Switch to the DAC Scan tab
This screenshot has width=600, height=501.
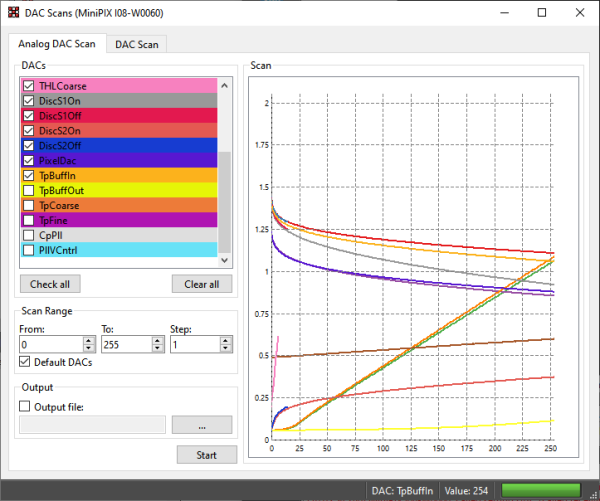137,44
